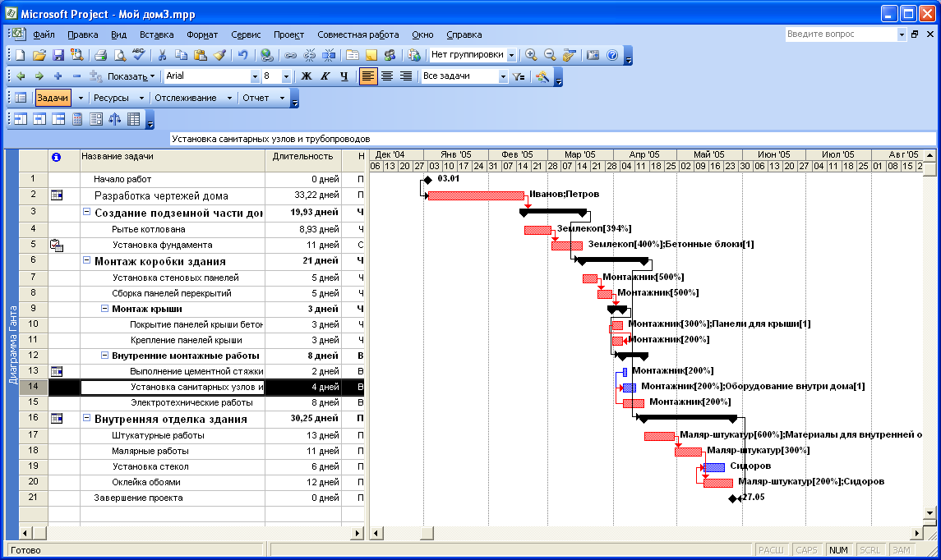This screenshot has height=560, width=941.
Task: Insert a hyperlink with the globe icon
Action: pos(267,55)
